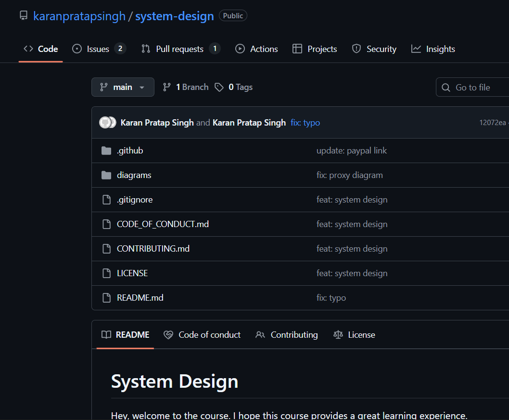This screenshot has width=509, height=420.
Task: Open the Security tab
Action: (x=374, y=49)
